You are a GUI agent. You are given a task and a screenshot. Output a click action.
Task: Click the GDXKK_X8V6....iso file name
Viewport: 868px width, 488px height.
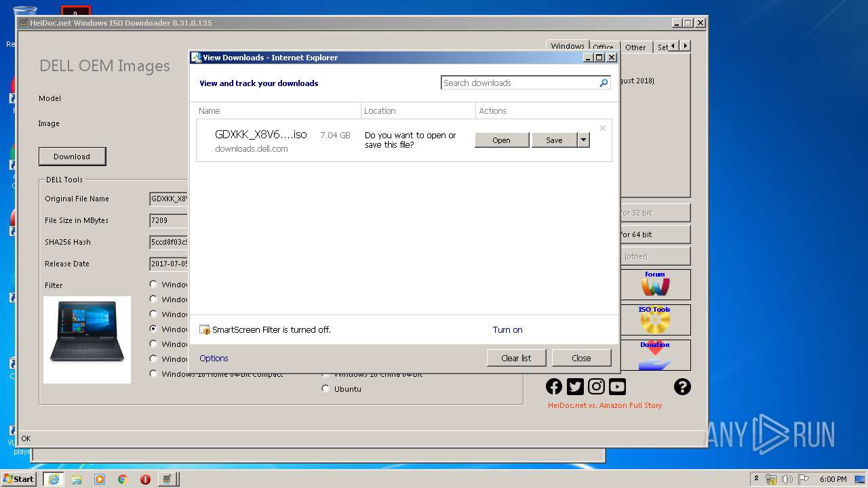(x=261, y=135)
